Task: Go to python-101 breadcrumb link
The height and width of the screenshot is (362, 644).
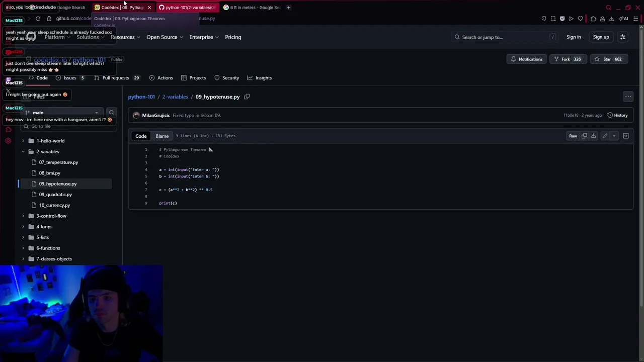Action: point(141,97)
